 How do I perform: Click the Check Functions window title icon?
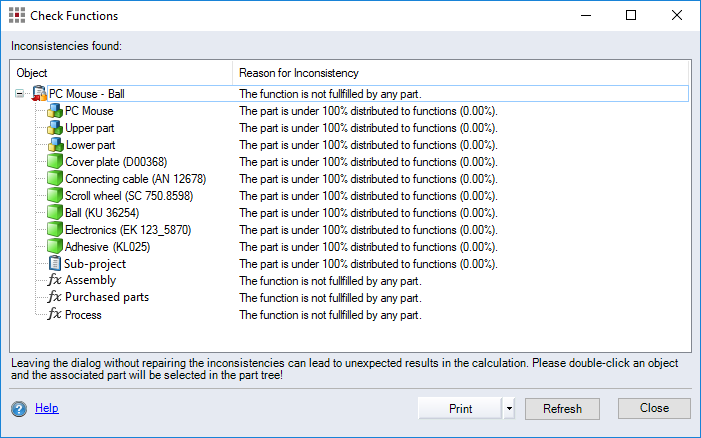[x=17, y=15]
